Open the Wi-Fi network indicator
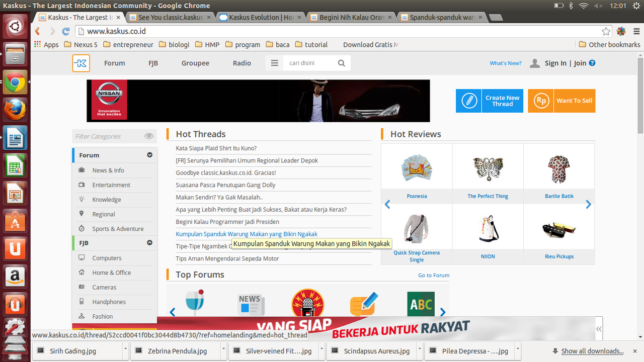The height and width of the screenshot is (362, 644). point(584,6)
